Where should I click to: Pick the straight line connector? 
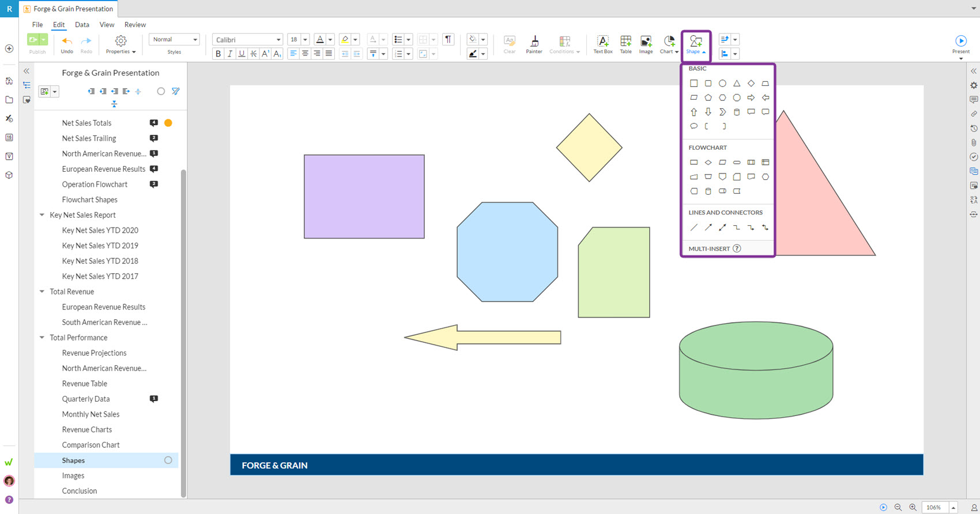tap(694, 228)
